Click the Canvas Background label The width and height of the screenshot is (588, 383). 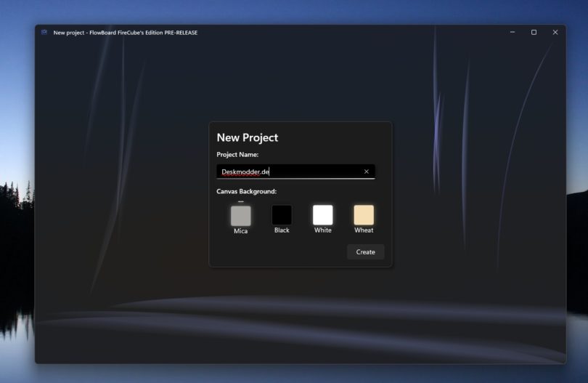tap(246, 192)
